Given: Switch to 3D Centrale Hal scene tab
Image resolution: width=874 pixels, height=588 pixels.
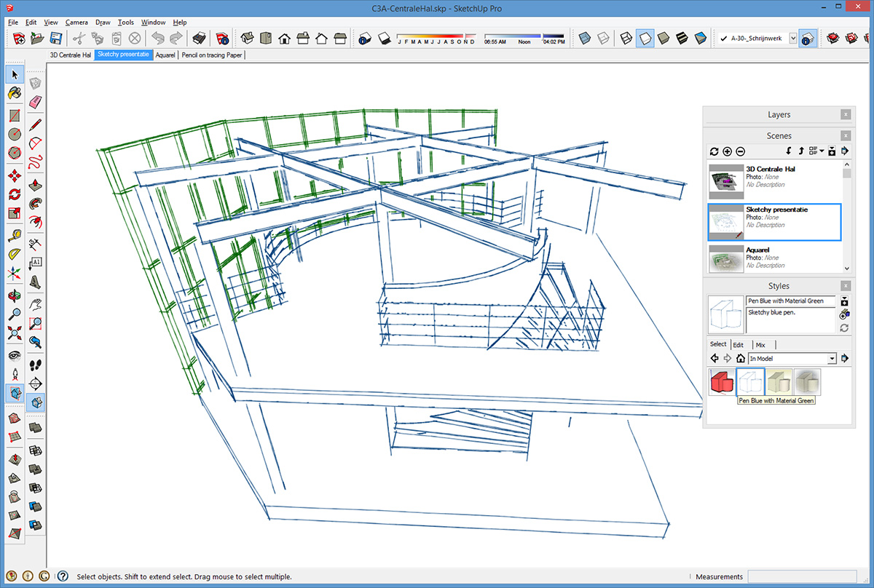Looking at the screenshot, I should pos(70,55).
